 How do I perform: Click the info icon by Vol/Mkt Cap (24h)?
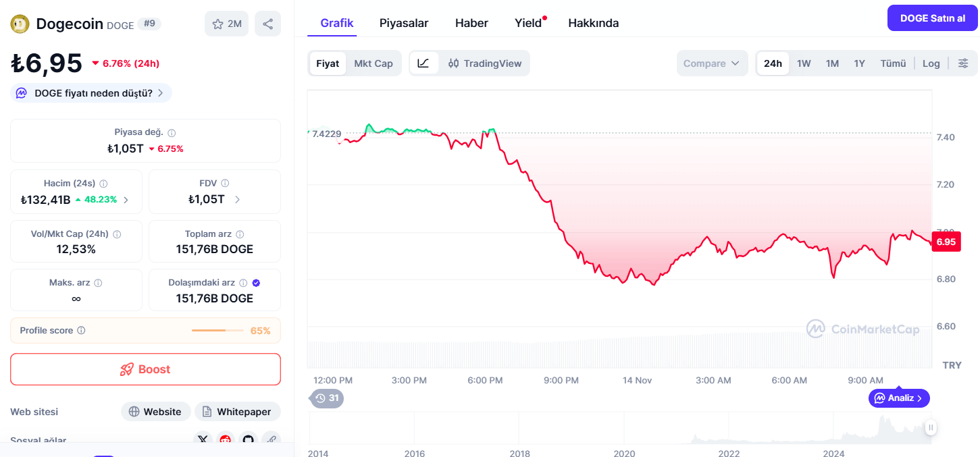point(117,234)
